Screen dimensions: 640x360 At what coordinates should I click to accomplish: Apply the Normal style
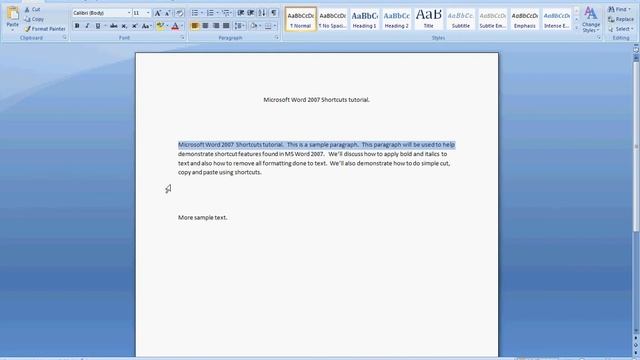pyautogui.click(x=300, y=19)
